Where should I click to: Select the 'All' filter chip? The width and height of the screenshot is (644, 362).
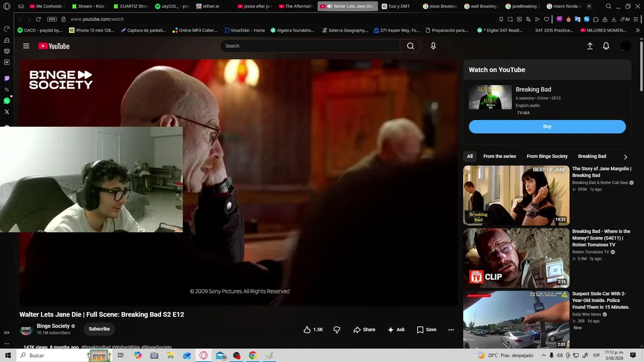(x=470, y=156)
